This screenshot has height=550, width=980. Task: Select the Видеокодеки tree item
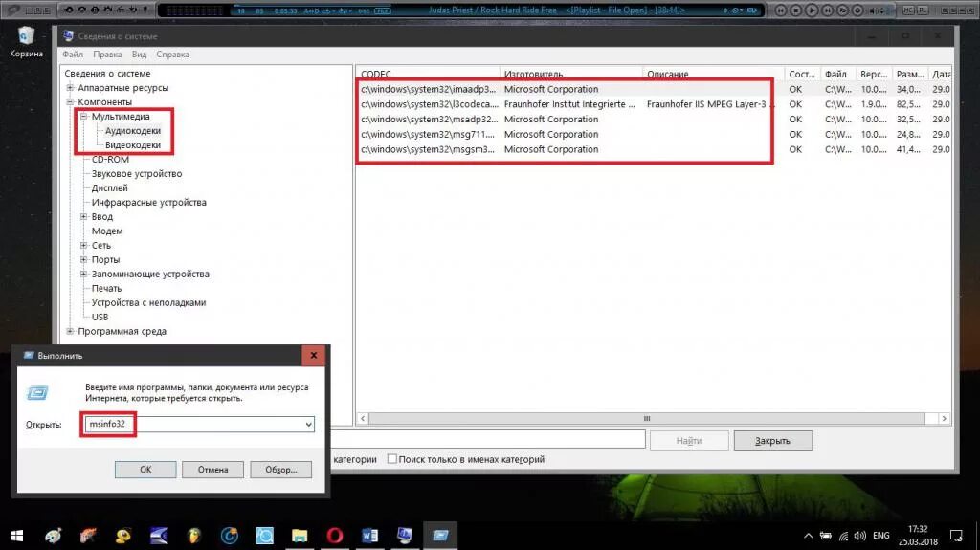(x=132, y=145)
